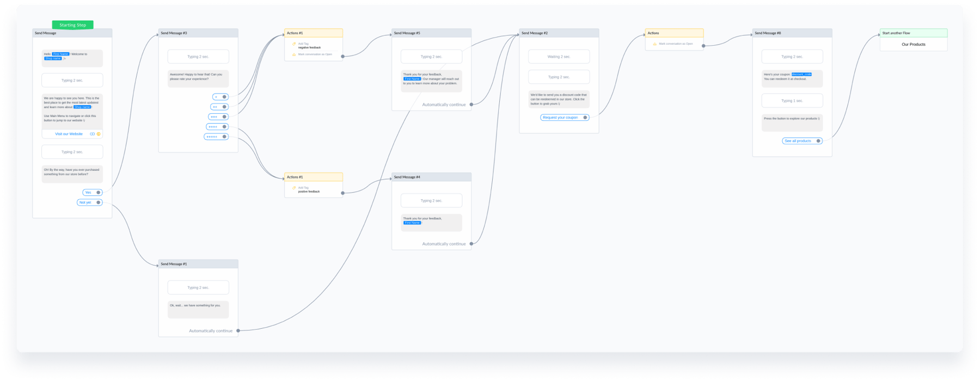Select the upper Actions #1 node header
The image size is (980, 381).
point(314,33)
